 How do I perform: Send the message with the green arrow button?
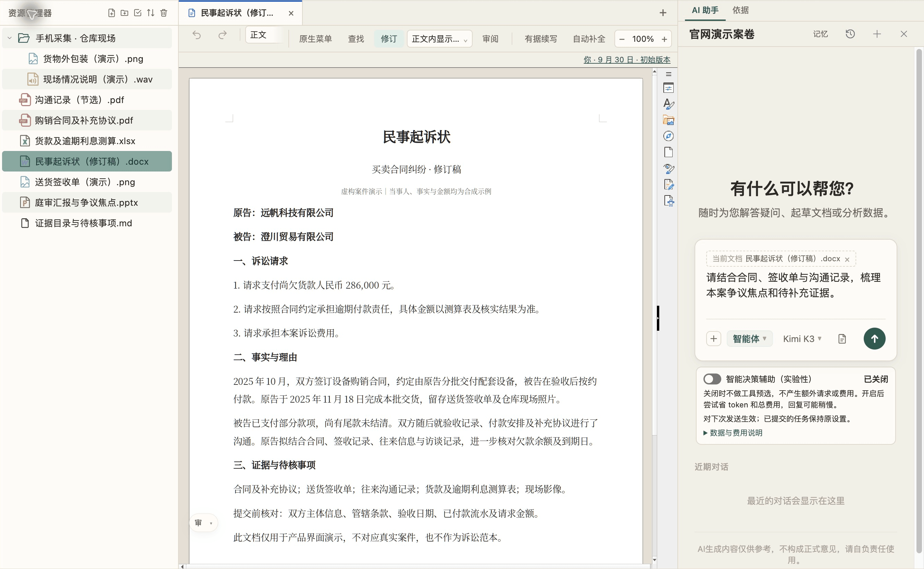874,339
